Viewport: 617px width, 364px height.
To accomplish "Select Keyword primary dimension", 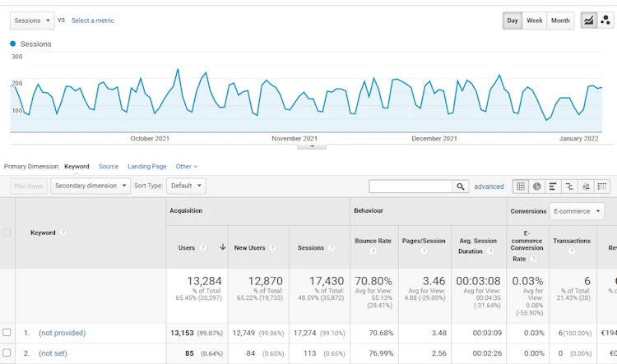I will coord(77,167).
